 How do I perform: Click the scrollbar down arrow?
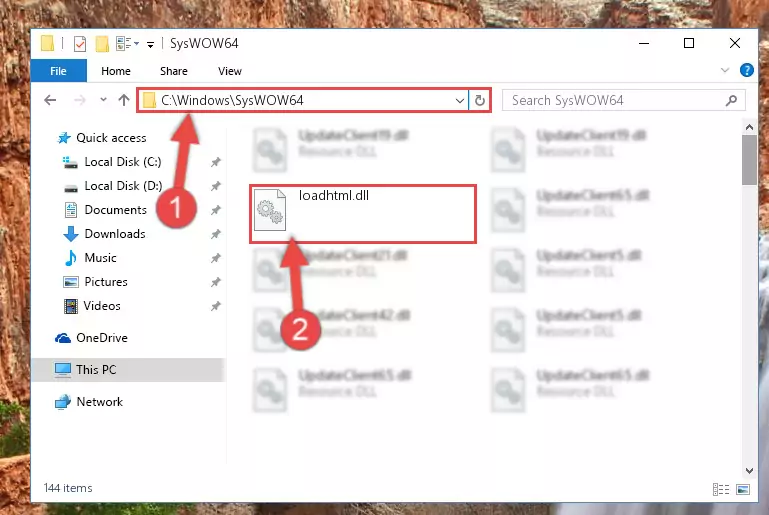[749, 471]
